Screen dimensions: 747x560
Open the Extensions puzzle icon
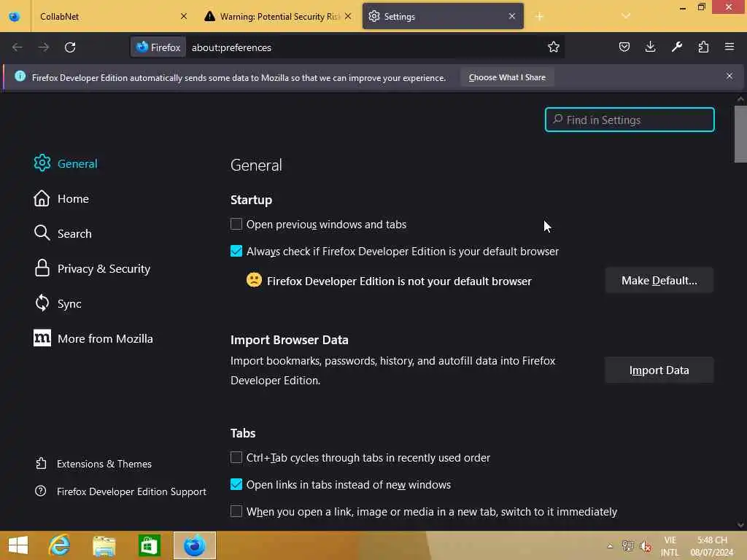pos(703,47)
